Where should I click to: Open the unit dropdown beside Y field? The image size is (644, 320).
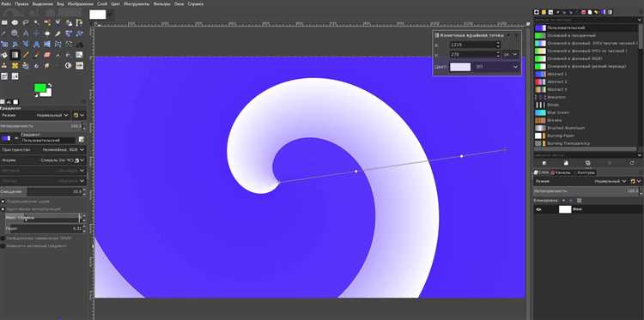(x=511, y=54)
